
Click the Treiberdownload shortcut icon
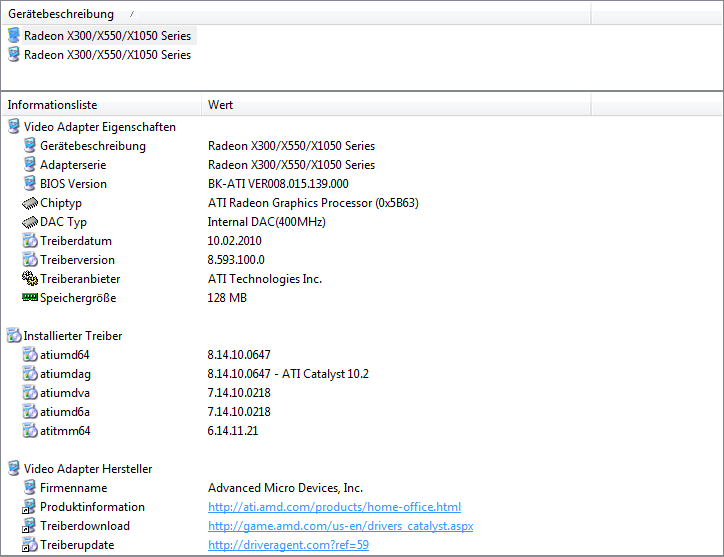(30, 526)
